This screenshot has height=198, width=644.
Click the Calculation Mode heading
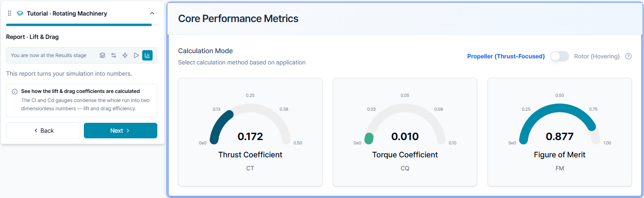[205, 51]
